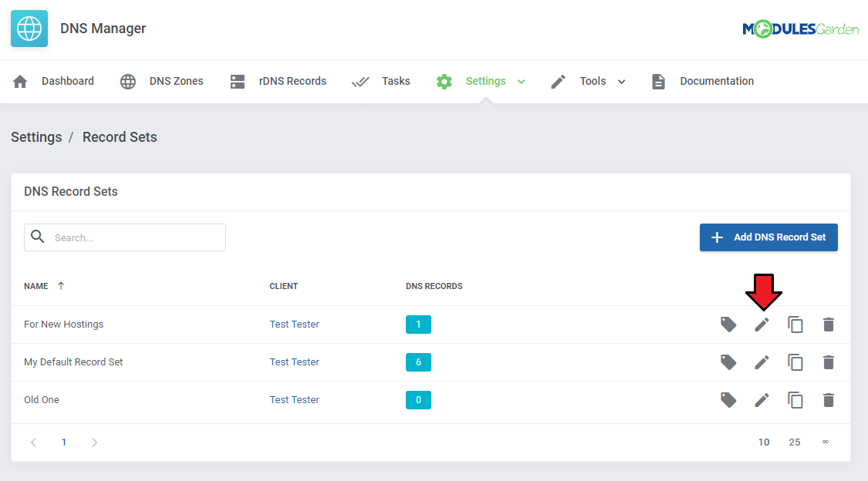Screen dimensions: 868x481
Task: Click the Add DNS Record Set button
Action: pos(768,237)
